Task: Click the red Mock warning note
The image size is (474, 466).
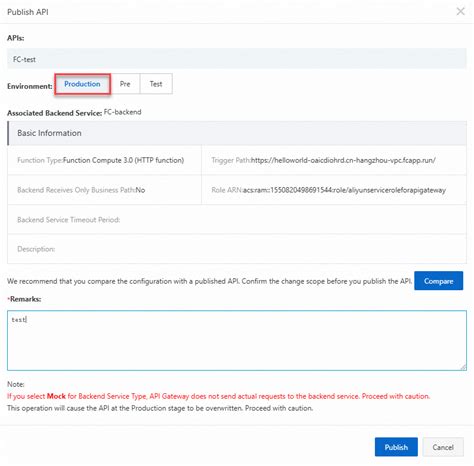Action: pyautogui.click(x=218, y=396)
